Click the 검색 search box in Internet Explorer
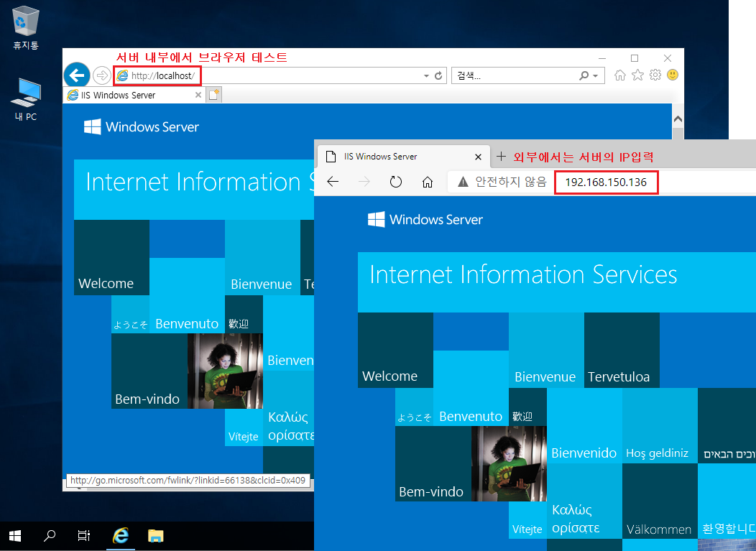The width and height of the screenshot is (756, 551). [515, 75]
